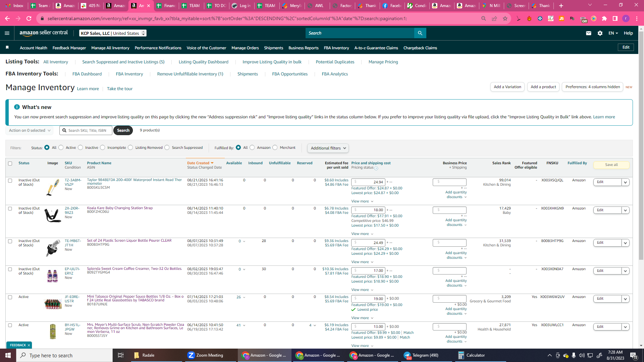Click the Koala Kare strap product image

point(53,216)
